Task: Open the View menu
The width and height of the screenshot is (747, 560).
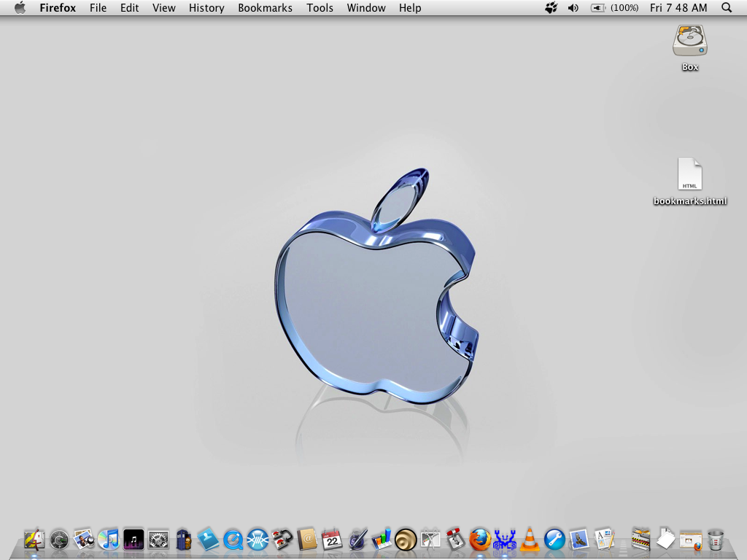Action: [164, 7]
